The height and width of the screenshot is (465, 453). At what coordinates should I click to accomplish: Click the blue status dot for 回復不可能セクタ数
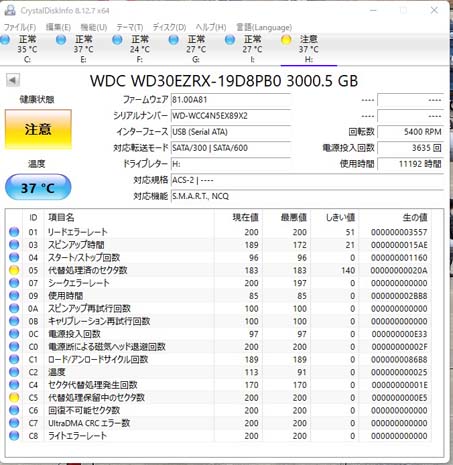coord(14,410)
